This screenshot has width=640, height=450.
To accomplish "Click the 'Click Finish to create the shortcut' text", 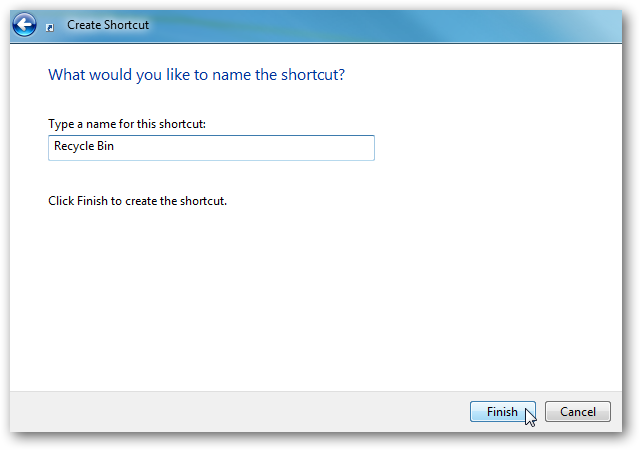I will click(138, 201).
